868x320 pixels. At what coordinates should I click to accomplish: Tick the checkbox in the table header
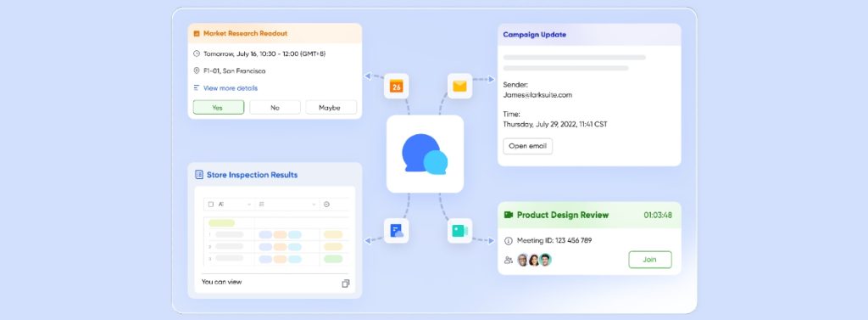pos(211,204)
